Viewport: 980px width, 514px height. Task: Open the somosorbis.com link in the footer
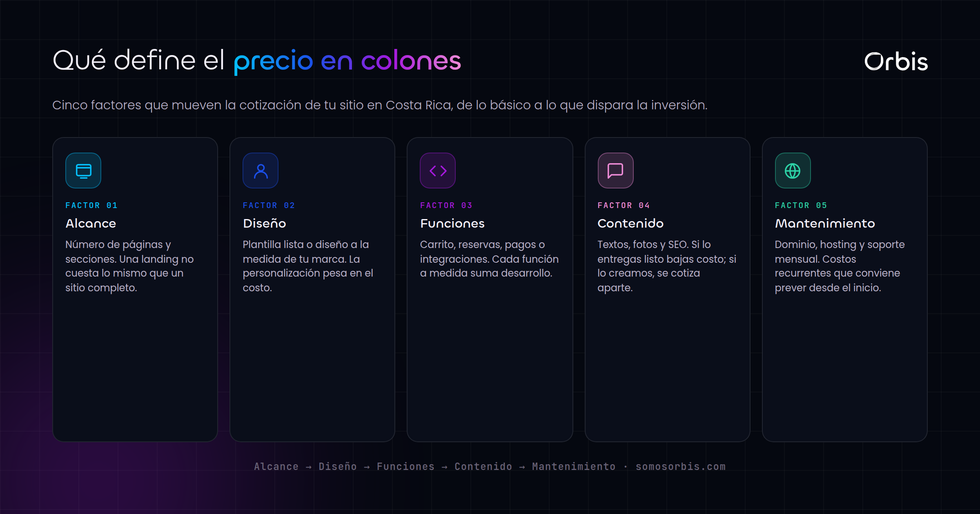coord(681,466)
